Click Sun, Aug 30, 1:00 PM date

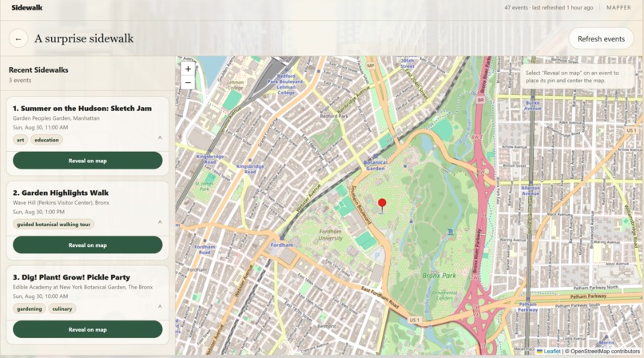(38, 213)
